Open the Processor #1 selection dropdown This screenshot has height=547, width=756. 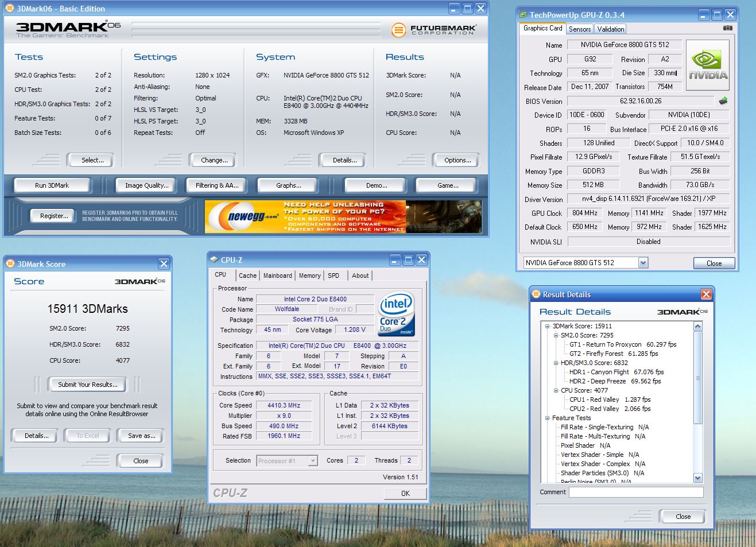coord(313,461)
